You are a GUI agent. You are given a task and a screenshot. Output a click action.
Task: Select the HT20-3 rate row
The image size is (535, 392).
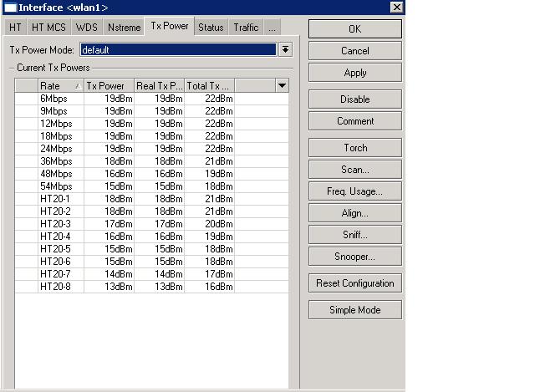(152, 224)
